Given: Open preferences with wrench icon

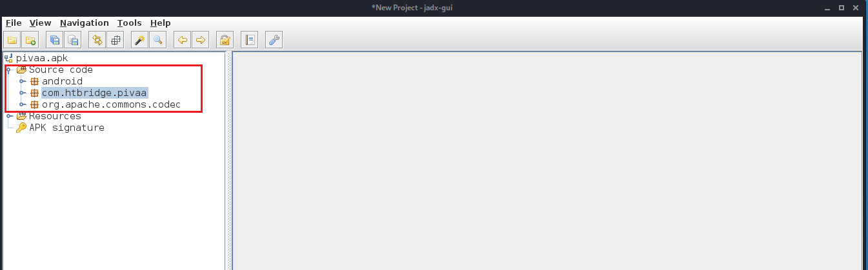Looking at the screenshot, I should click(x=274, y=40).
